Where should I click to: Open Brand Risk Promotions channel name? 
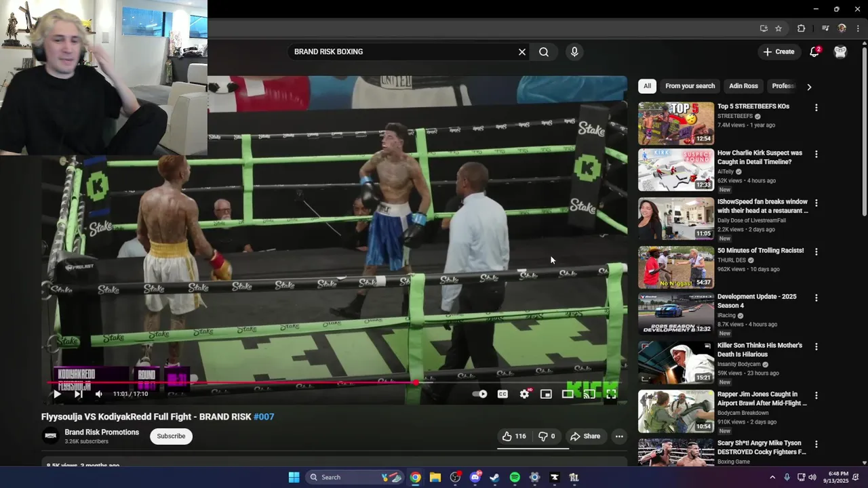pos(102,432)
